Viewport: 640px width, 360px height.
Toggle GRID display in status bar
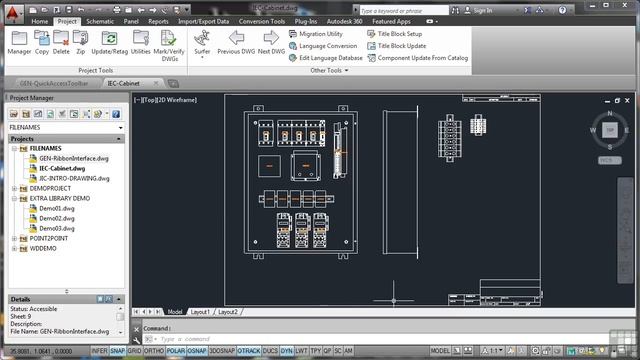pyautogui.click(x=134, y=351)
